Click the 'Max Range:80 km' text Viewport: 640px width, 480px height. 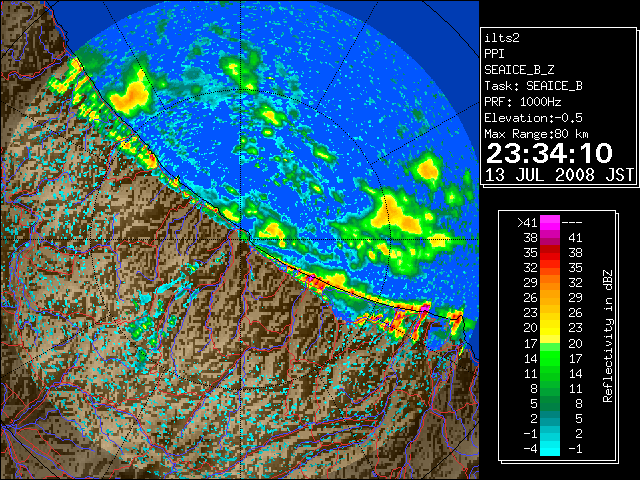click(x=536, y=134)
